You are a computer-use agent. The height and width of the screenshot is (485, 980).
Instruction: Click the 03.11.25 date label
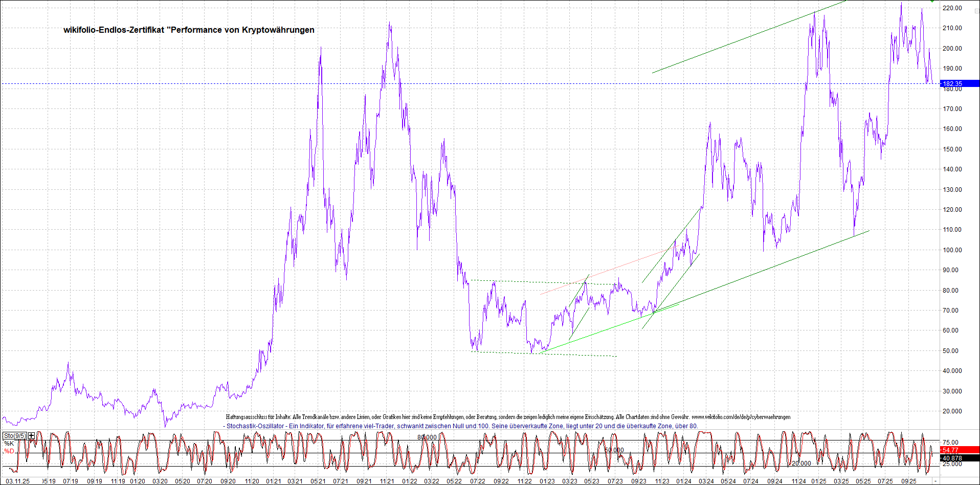pyautogui.click(x=17, y=481)
